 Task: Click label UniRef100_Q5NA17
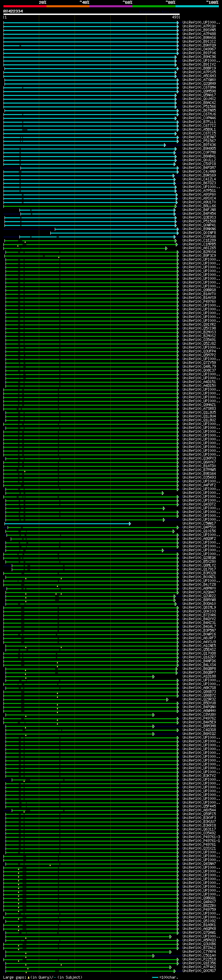tap(199, 95)
